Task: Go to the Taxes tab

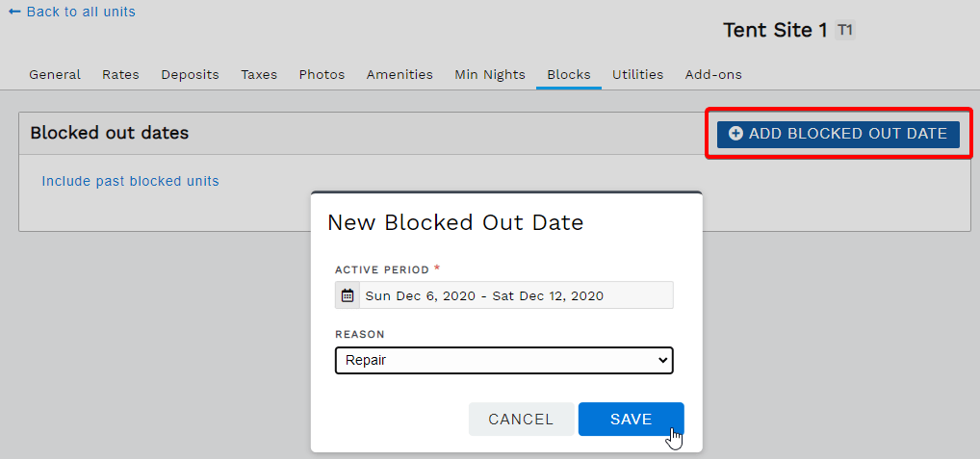Action: click(x=259, y=75)
